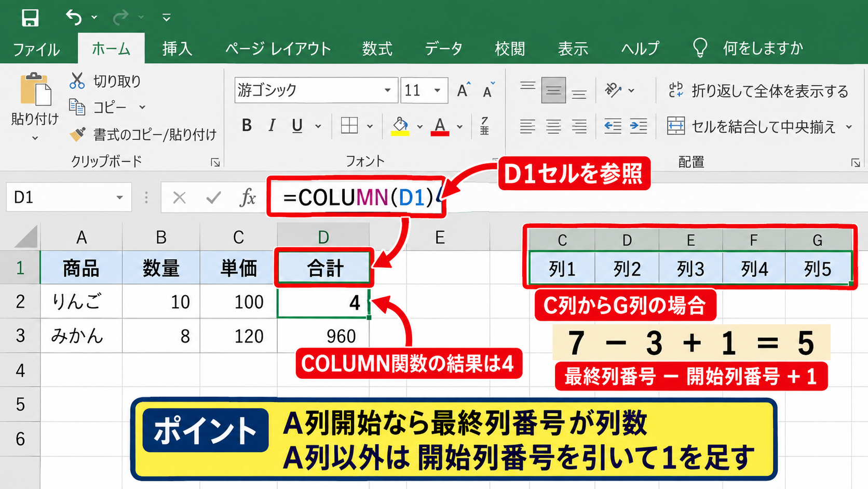Toggle Wrap Text (折り返して全体を表示する)
Screen dimensions: 868x489
pos(758,91)
